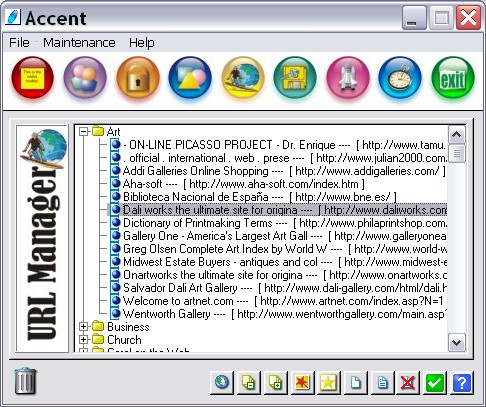Select Biblioteca Nacional de España entry

click(260, 197)
